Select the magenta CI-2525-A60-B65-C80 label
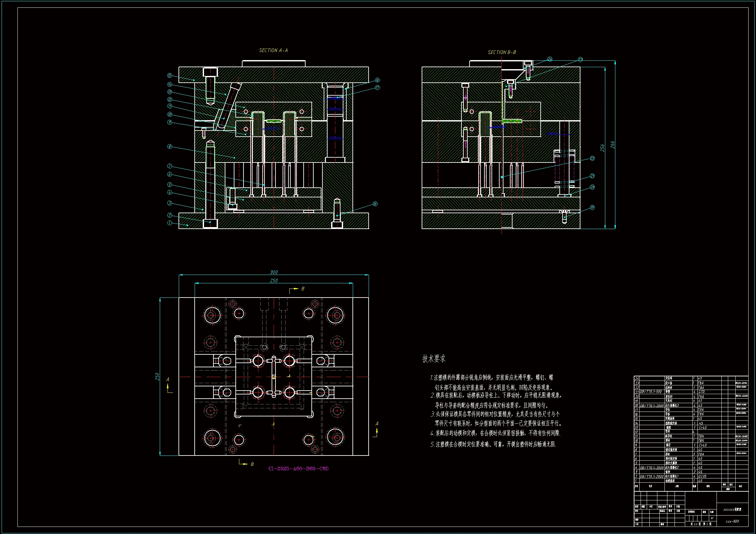The height and width of the screenshot is (534, 756). pyautogui.click(x=298, y=468)
